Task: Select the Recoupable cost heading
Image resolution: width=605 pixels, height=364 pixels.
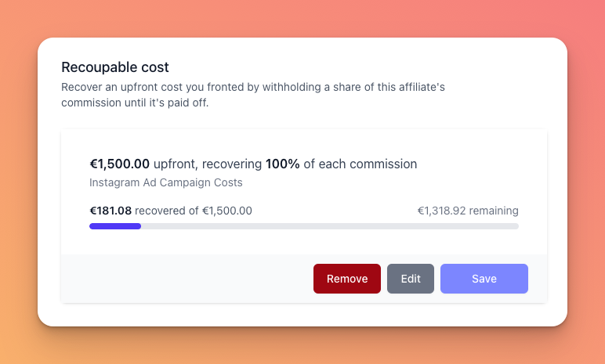Action: pyautogui.click(x=115, y=67)
